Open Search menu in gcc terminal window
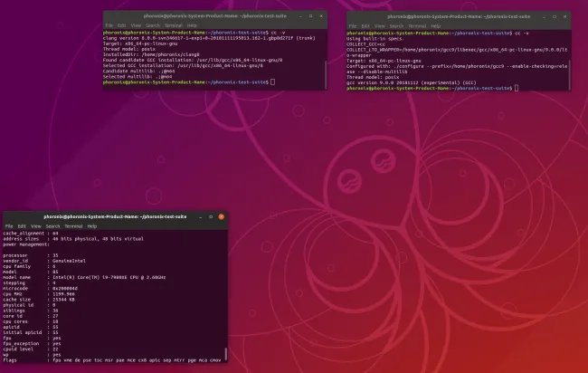The image size is (588, 373). (396, 26)
